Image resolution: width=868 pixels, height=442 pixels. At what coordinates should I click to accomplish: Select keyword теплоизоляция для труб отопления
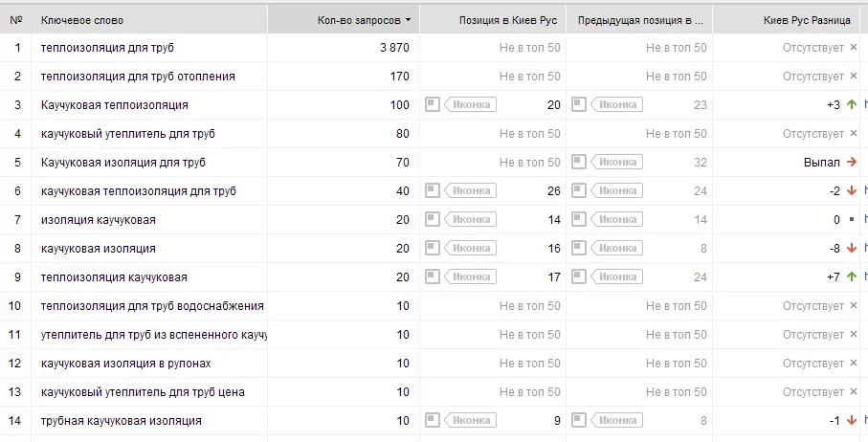click(138, 77)
